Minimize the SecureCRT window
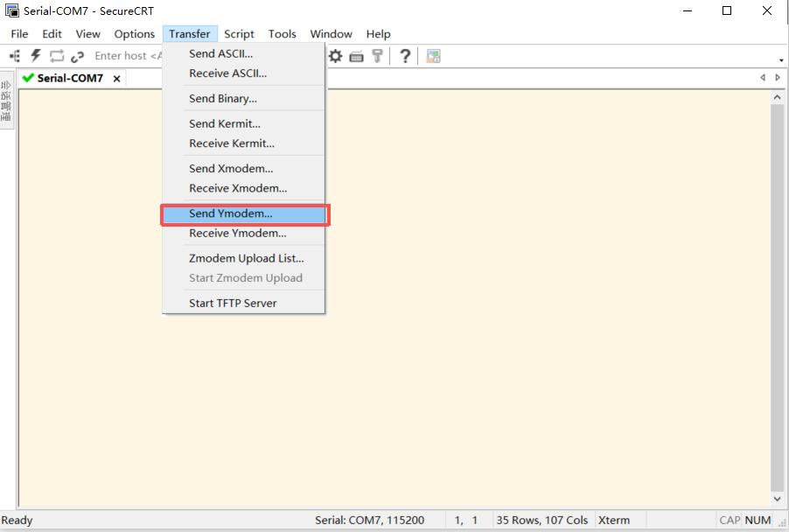The width and height of the screenshot is (789, 532). [688, 10]
